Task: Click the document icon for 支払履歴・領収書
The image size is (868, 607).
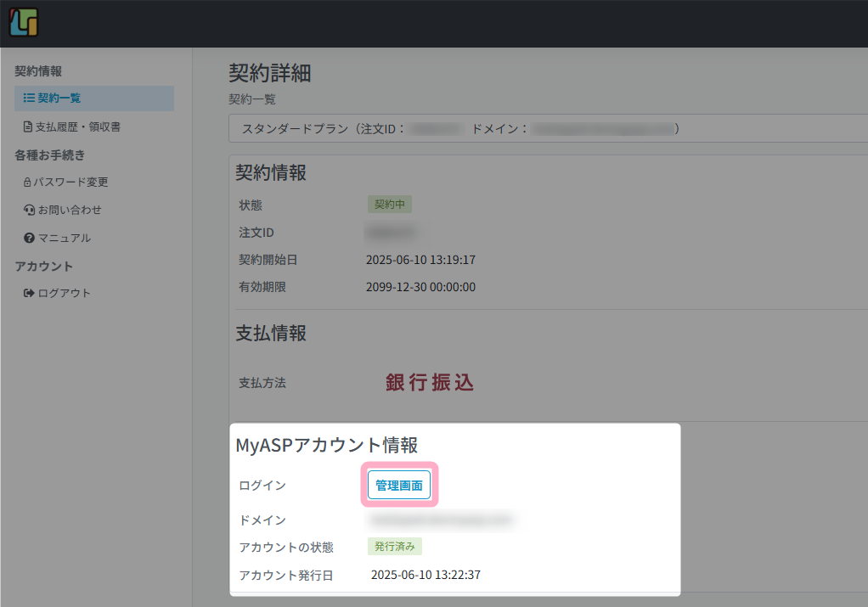Action: [x=27, y=126]
